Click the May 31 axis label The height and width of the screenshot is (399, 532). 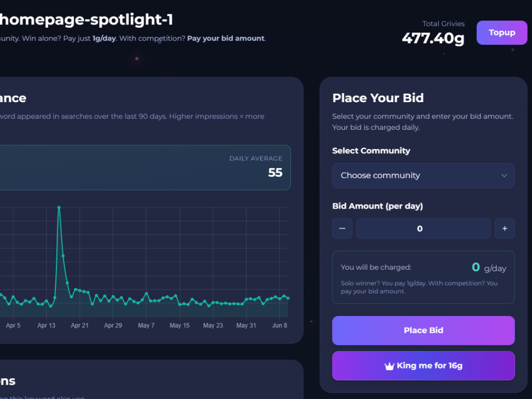click(246, 326)
